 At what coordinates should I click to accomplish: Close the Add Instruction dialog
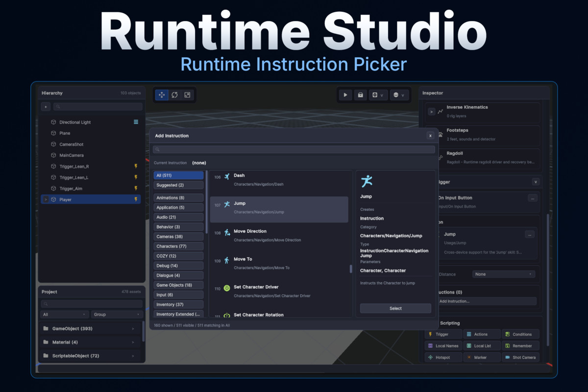click(x=430, y=136)
